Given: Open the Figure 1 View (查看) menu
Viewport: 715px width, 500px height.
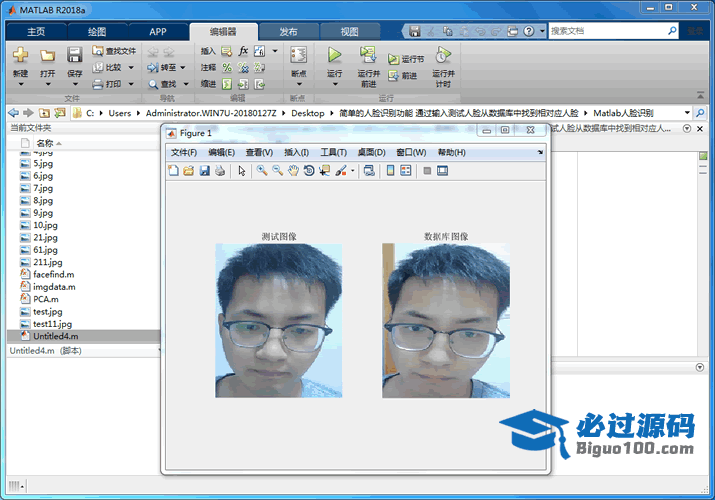Looking at the screenshot, I should 259,152.
